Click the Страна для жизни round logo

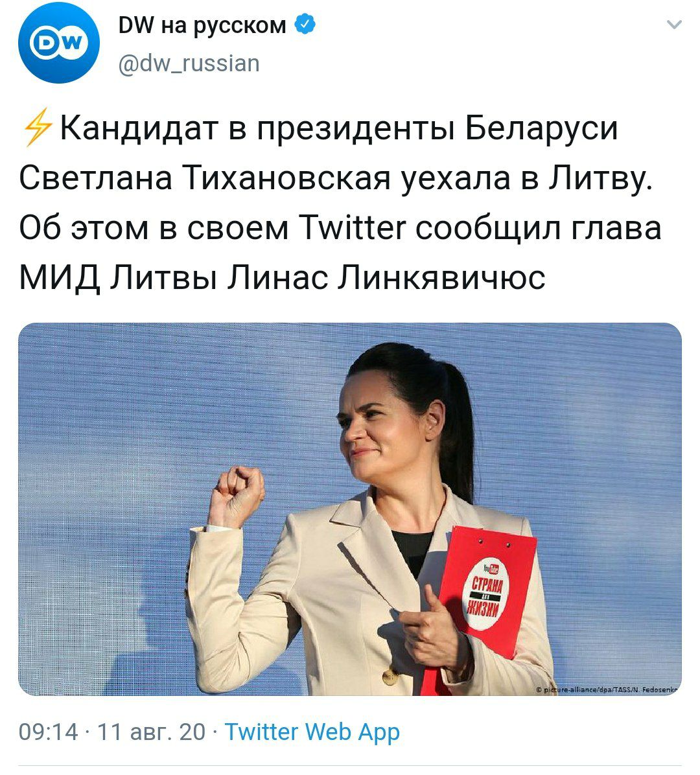486,594
